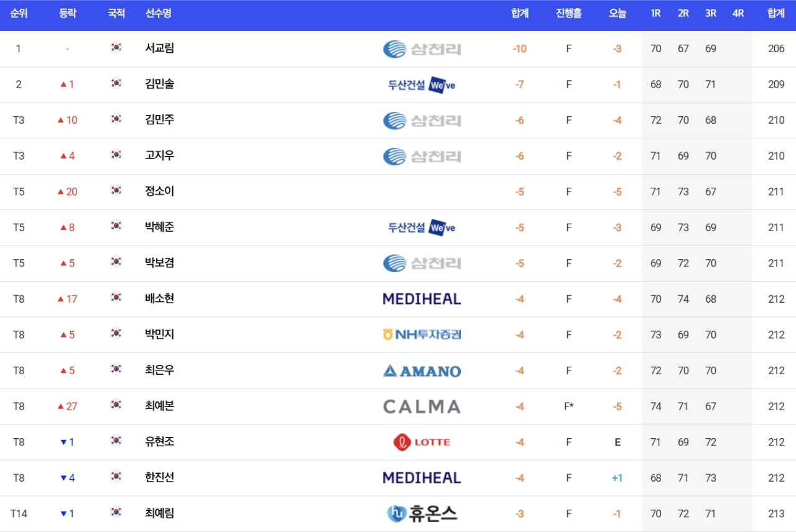Click the LOTTE sponsor logo
Screen dimensions: 796x532
tap(422, 442)
